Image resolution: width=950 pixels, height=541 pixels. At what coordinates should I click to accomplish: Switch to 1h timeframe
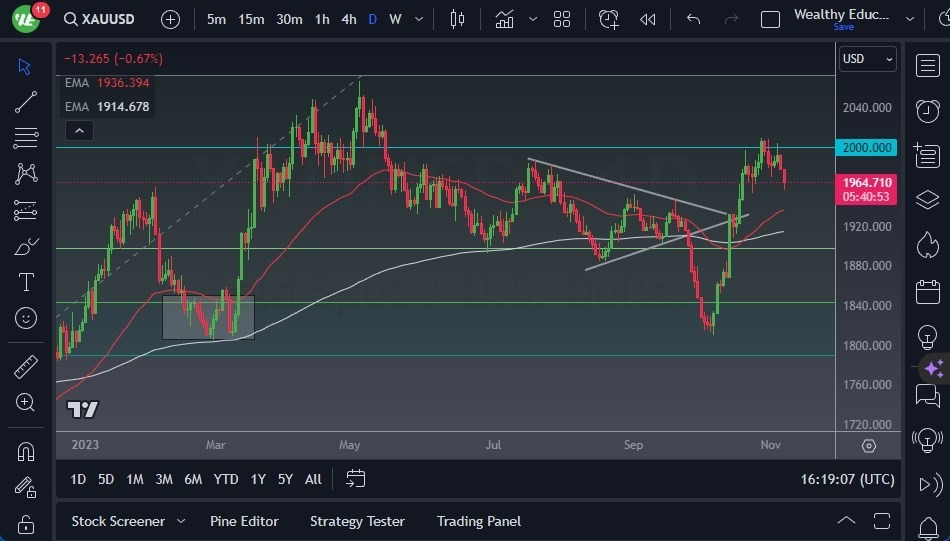(322, 19)
